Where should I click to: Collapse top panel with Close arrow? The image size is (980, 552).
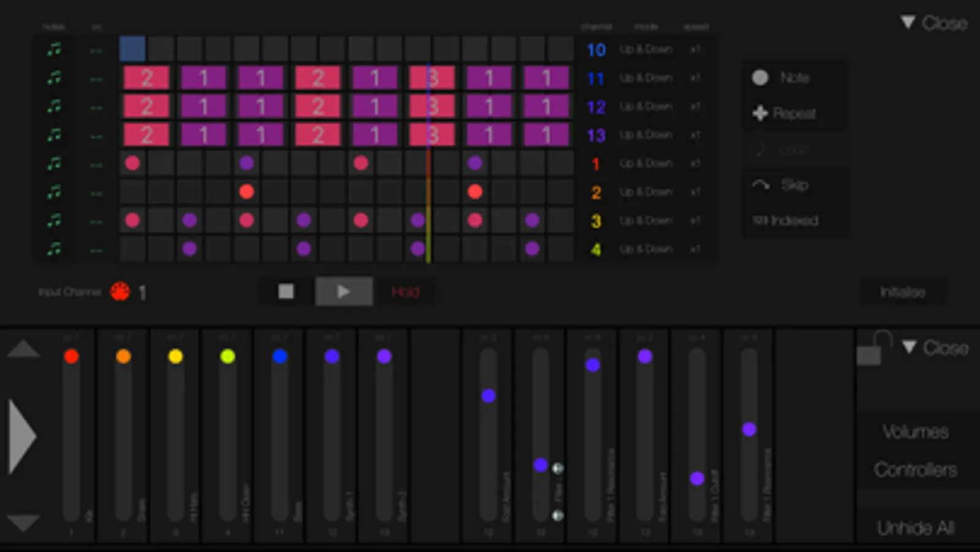coord(908,23)
